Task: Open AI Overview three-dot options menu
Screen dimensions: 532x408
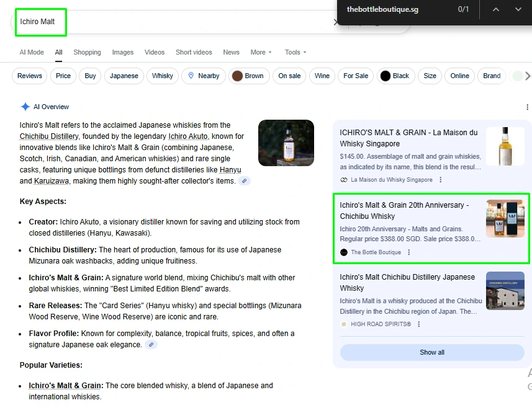Action: pos(527,107)
